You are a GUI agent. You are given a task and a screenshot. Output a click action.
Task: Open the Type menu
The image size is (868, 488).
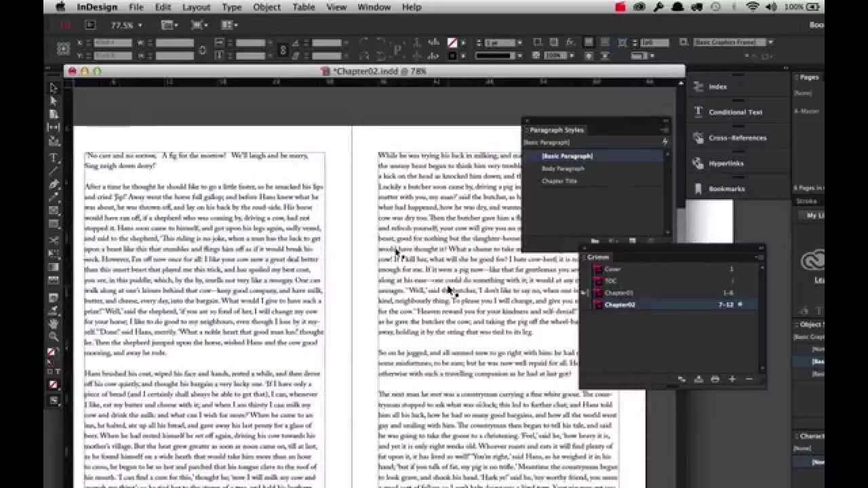pyautogui.click(x=232, y=7)
